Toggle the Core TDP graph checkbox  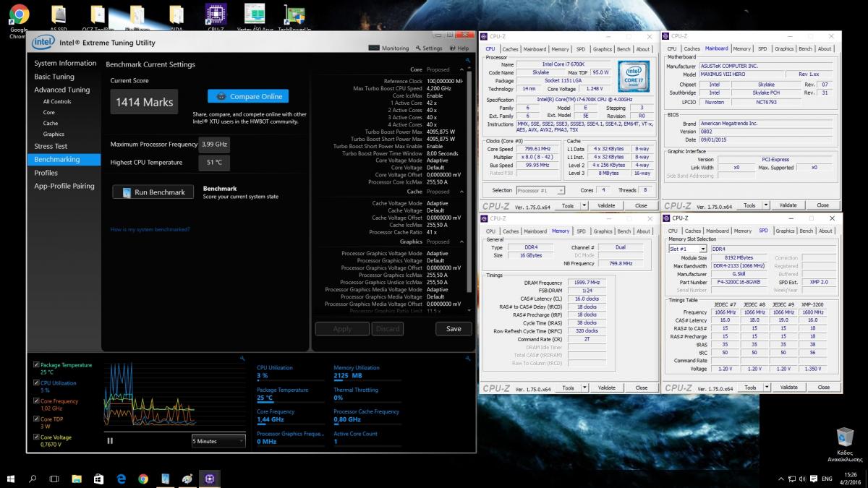pyautogui.click(x=36, y=419)
